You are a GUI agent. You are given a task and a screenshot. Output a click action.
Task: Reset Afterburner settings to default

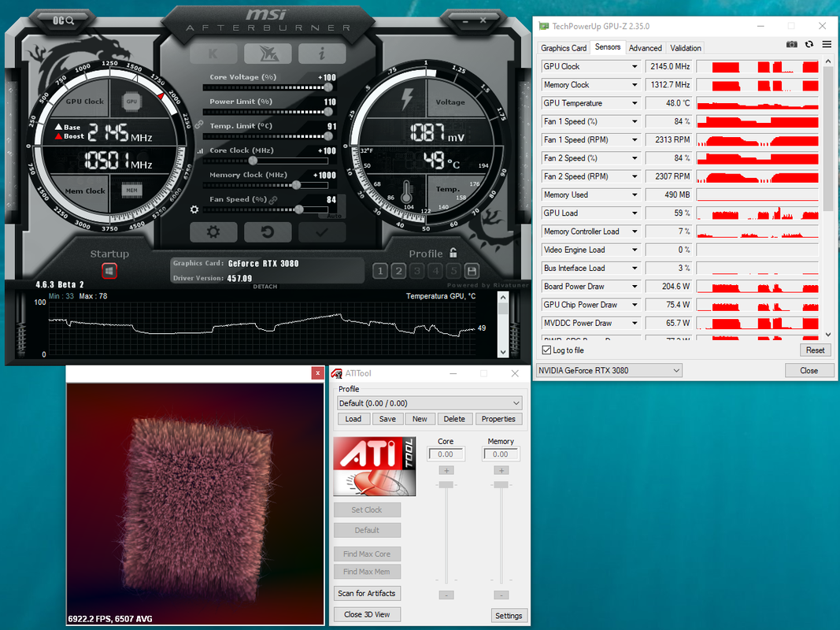tap(268, 232)
